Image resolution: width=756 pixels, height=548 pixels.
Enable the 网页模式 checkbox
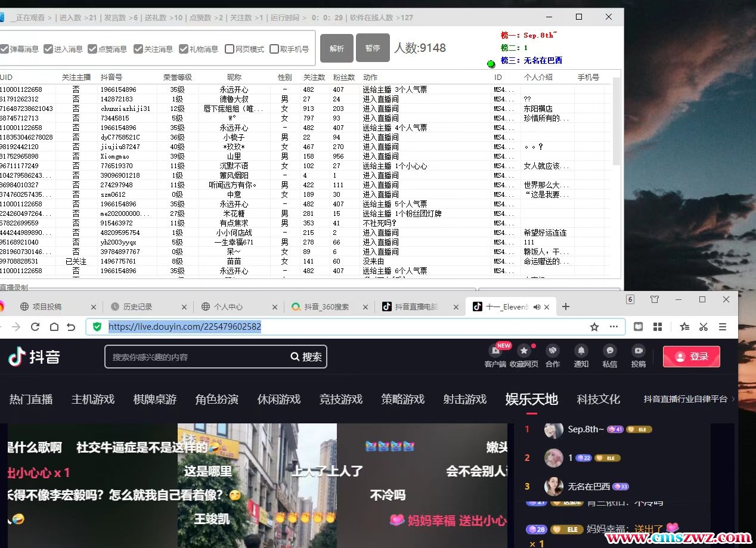230,49
